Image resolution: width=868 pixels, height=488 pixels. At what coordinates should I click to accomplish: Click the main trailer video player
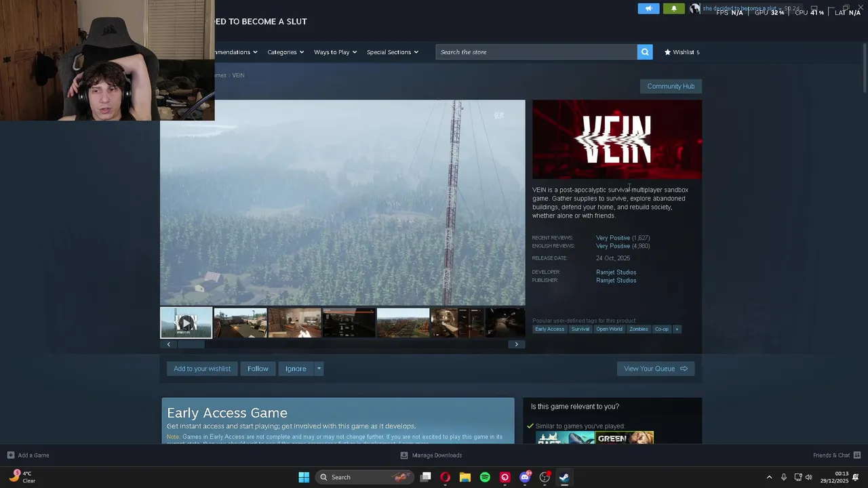(342, 203)
